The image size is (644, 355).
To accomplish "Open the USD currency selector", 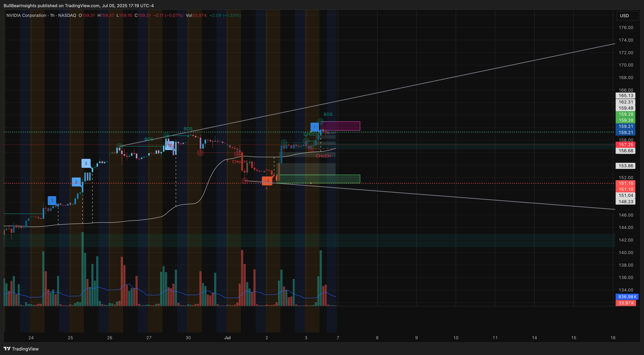I will pos(627,15).
